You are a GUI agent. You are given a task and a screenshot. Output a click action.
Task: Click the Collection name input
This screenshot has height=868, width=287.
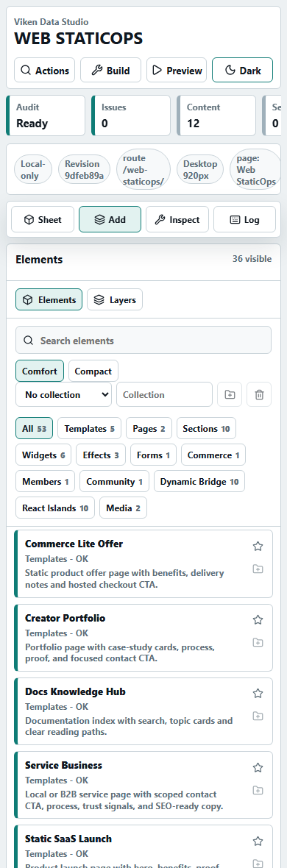click(165, 395)
